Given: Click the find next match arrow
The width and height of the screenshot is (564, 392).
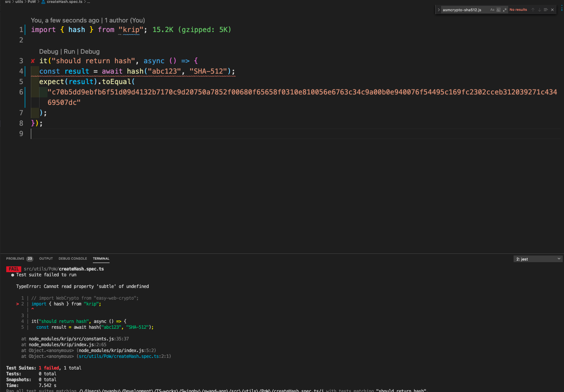Looking at the screenshot, I should click(539, 10).
